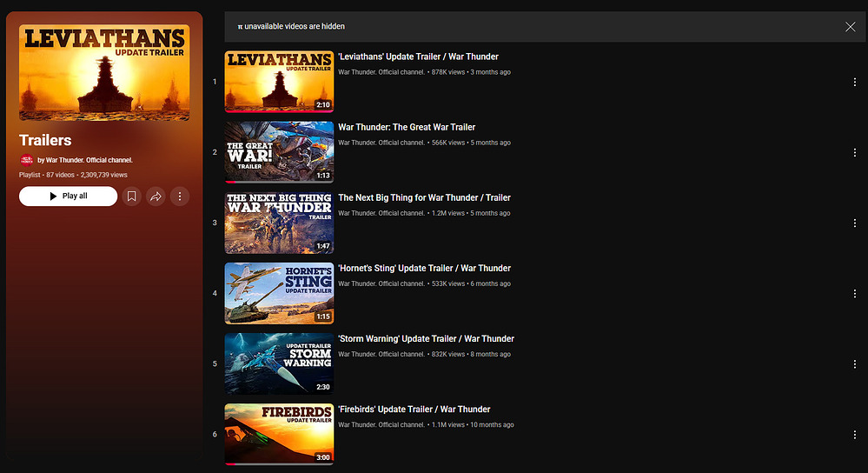Click '1.1M views • 10 months ago' text
Image resolution: width=868 pixels, height=473 pixels.
(473, 425)
